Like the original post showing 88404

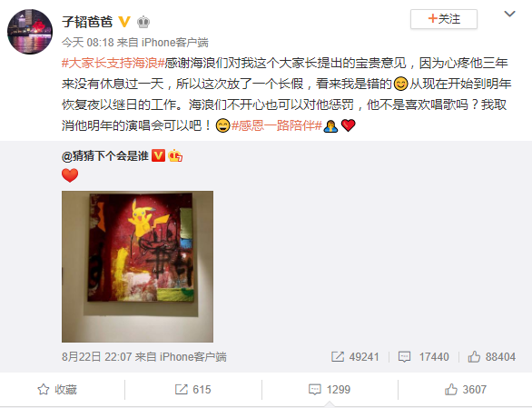492,357
